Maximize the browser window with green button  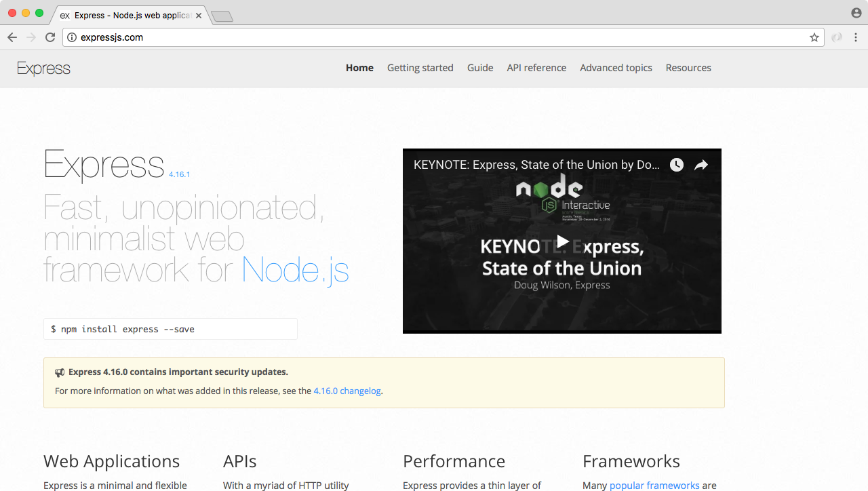point(39,13)
